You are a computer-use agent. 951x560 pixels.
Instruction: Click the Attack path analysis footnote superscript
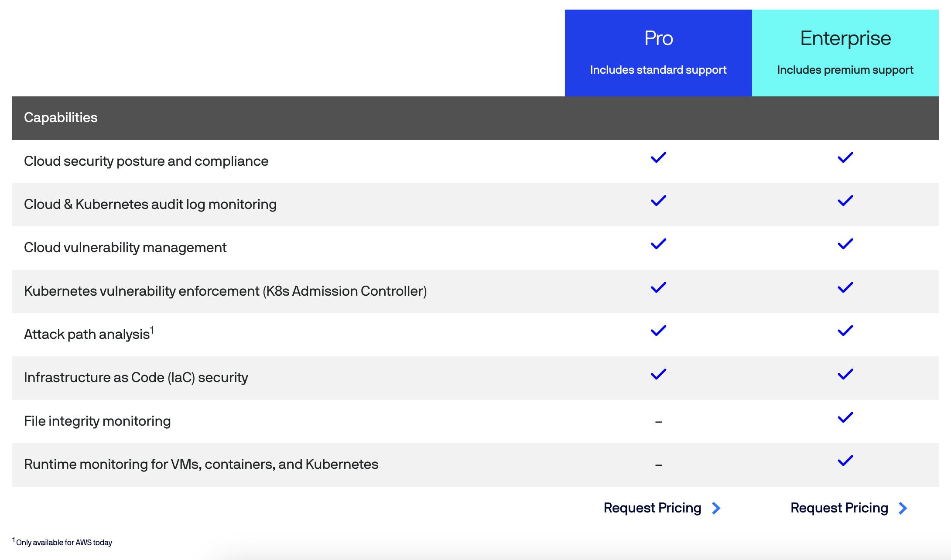pos(152,330)
